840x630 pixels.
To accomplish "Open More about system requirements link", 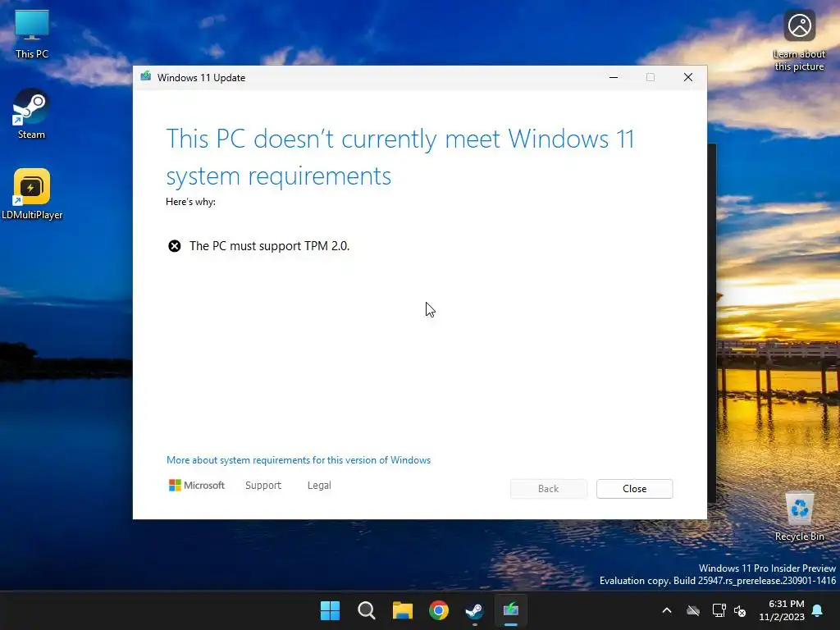I will pyautogui.click(x=299, y=460).
